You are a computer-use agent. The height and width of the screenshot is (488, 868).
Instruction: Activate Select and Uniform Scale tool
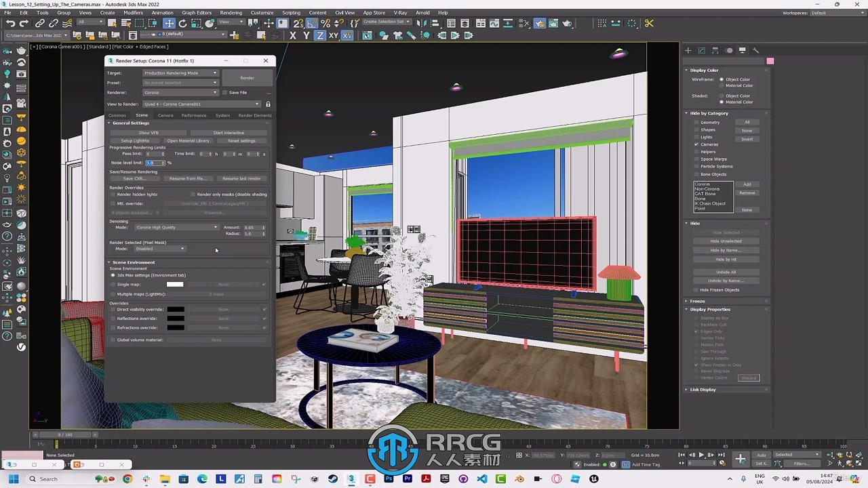point(196,23)
